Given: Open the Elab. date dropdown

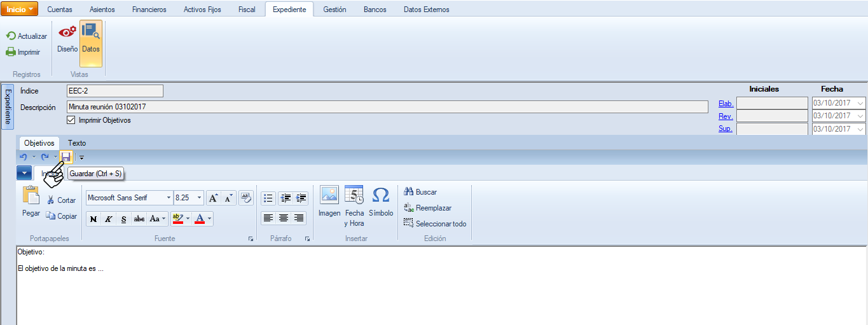Looking at the screenshot, I should tap(860, 104).
